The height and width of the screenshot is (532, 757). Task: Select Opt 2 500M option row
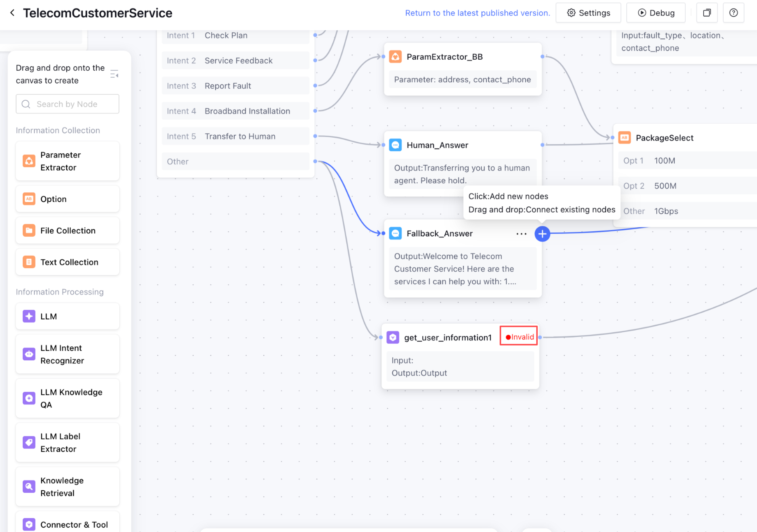click(x=688, y=186)
